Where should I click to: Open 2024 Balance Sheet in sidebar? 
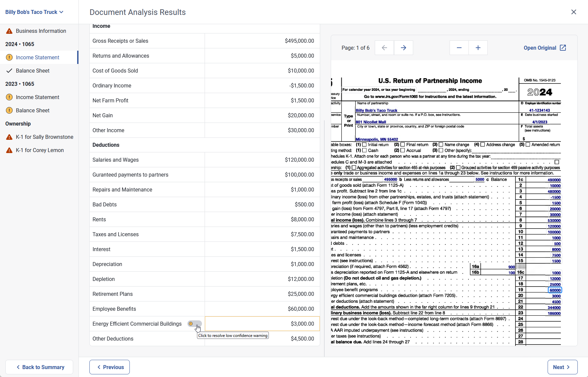point(39,71)
